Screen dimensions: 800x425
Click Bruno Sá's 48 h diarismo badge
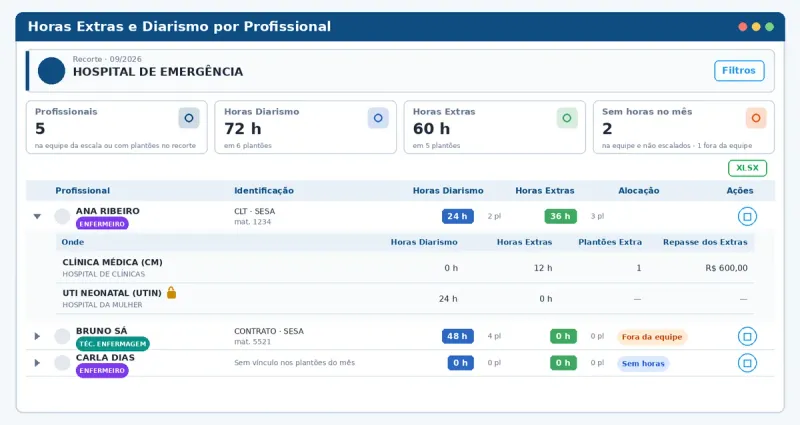[458, 336]
